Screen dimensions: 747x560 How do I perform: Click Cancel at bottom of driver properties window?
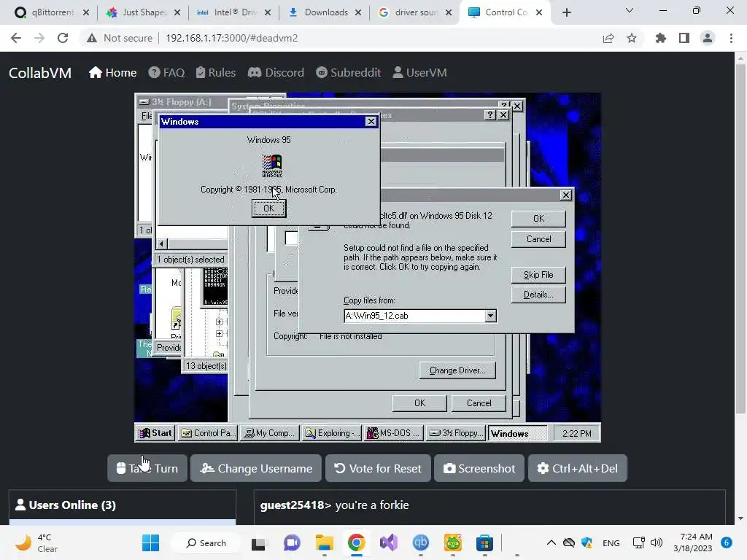(x=479, y=403)
